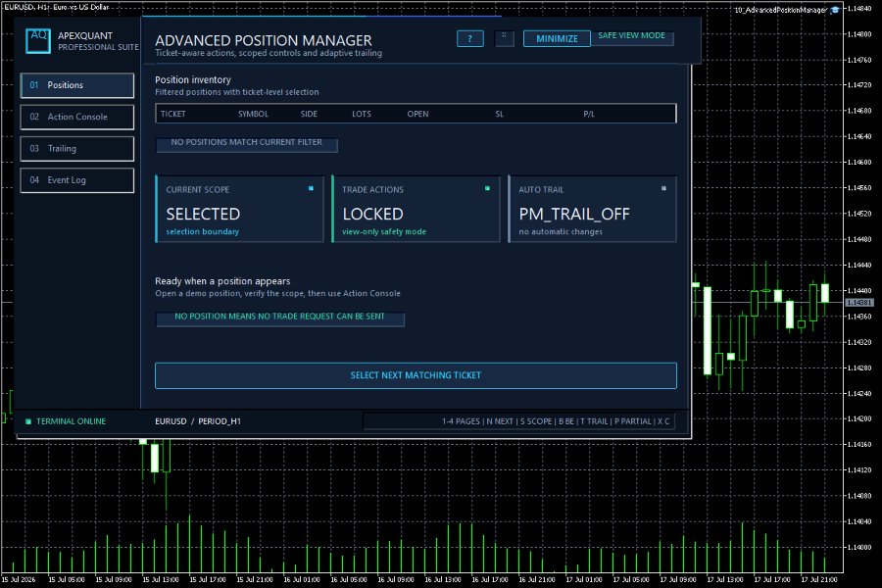The width and height of the screenshot is (882, 588).
Task: Click the green Terminal Online status indicator
Action: pyautogui.click(x=28, y=421)
